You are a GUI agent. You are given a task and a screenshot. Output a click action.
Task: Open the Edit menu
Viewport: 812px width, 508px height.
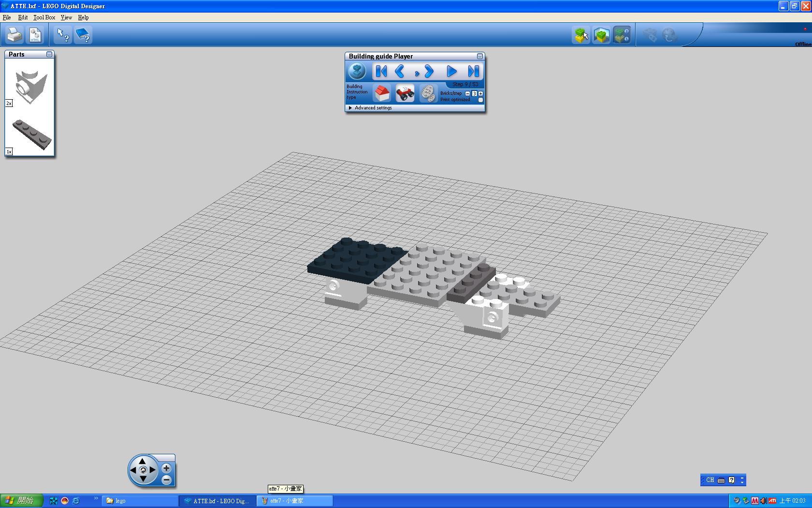point(23,17)
